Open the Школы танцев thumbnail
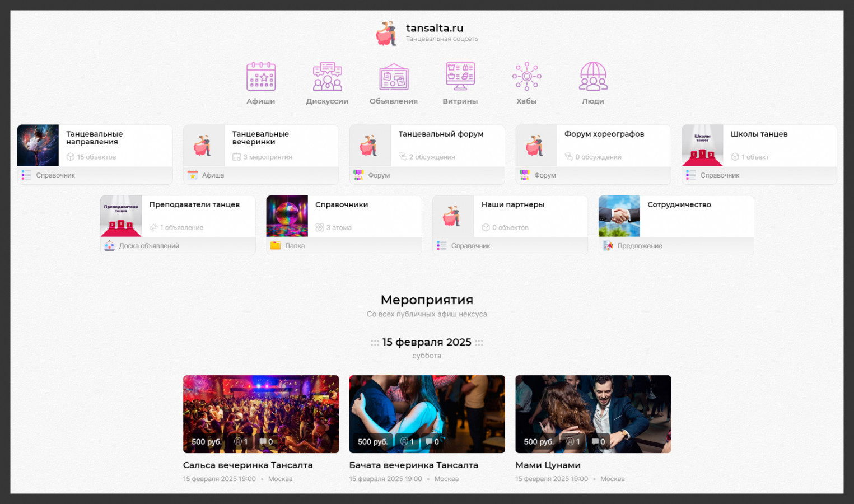The image size is (854, 504). (702, 146)
